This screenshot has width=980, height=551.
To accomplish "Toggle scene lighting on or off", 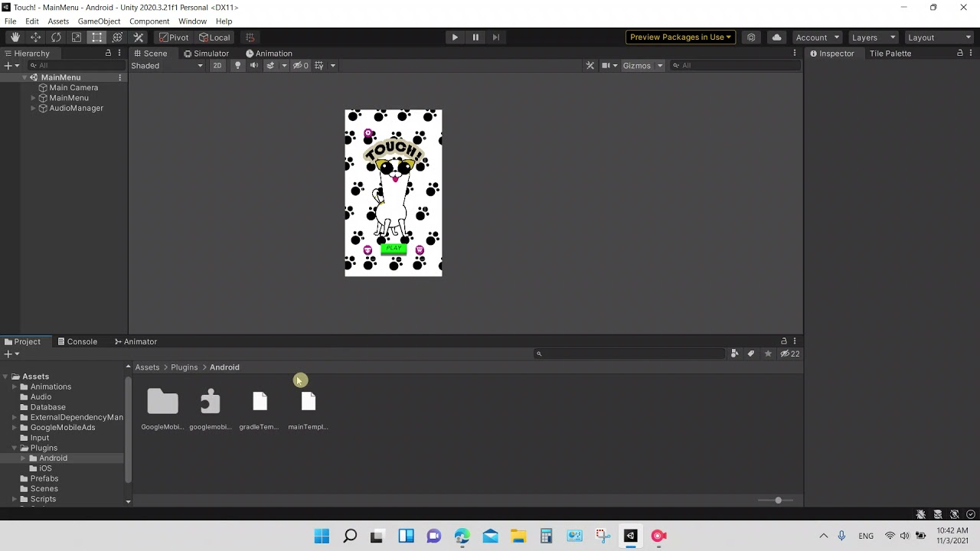I will coord(237,65).
